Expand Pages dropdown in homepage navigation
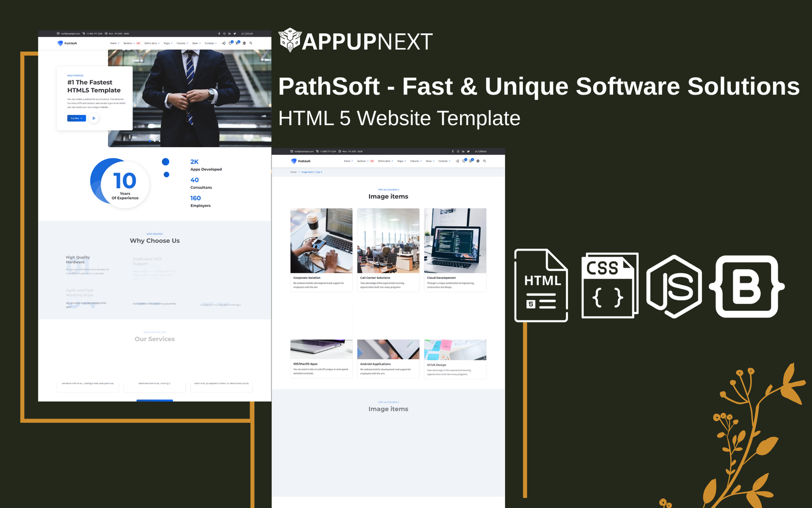The image size is (812, 508). pos(167,43)
